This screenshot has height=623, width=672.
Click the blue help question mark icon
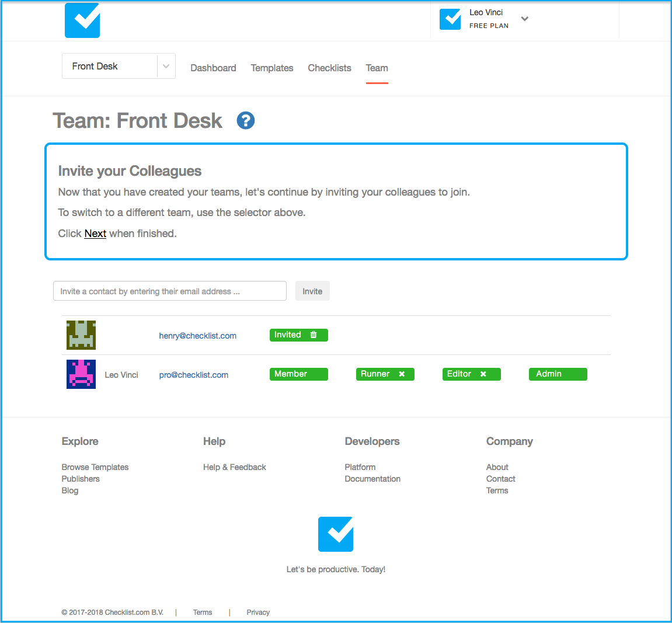pyautogui.click(x=246, y=120)
